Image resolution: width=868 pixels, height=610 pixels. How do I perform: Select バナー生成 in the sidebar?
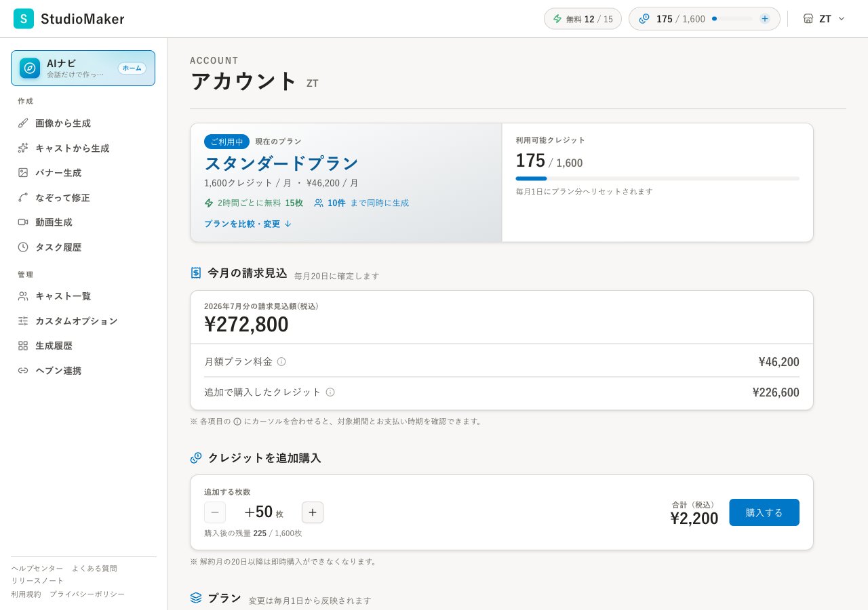click(83, 172)
